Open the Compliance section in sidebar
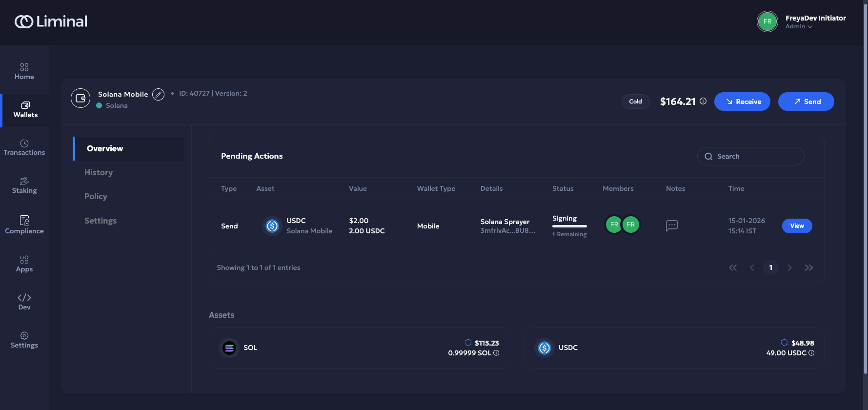The width and height of the screenshot is (868, 410). (24, 225)
